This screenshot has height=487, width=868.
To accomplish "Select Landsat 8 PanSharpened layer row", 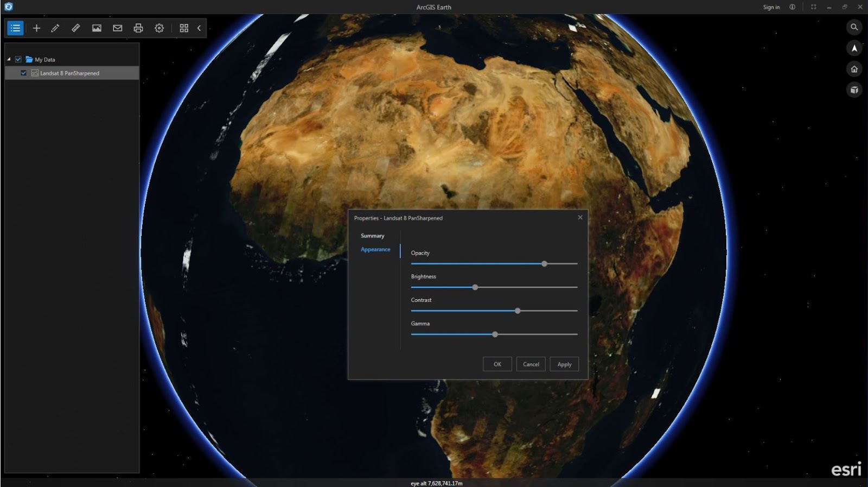I will [x=72, y=73].
